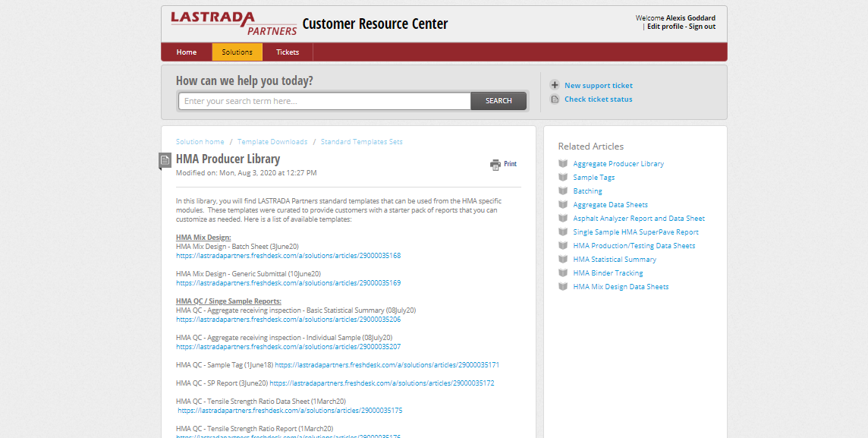The height and width of the screenshot is (438, 868).
Task: Open Batching related article
Action: [587, 191]
